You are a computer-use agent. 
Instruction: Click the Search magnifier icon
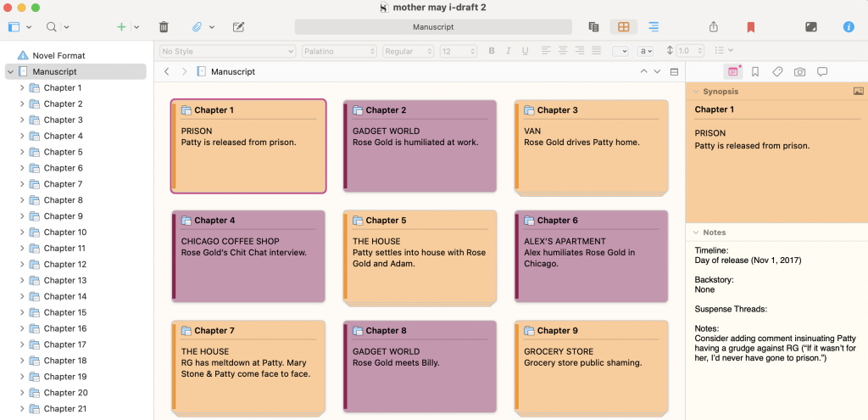[x=52, y=26]
